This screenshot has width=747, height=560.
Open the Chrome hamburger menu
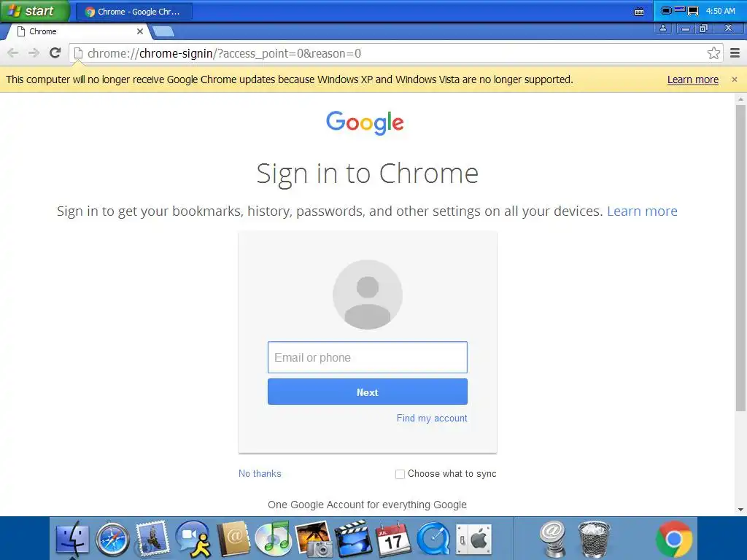click(735, 52)
